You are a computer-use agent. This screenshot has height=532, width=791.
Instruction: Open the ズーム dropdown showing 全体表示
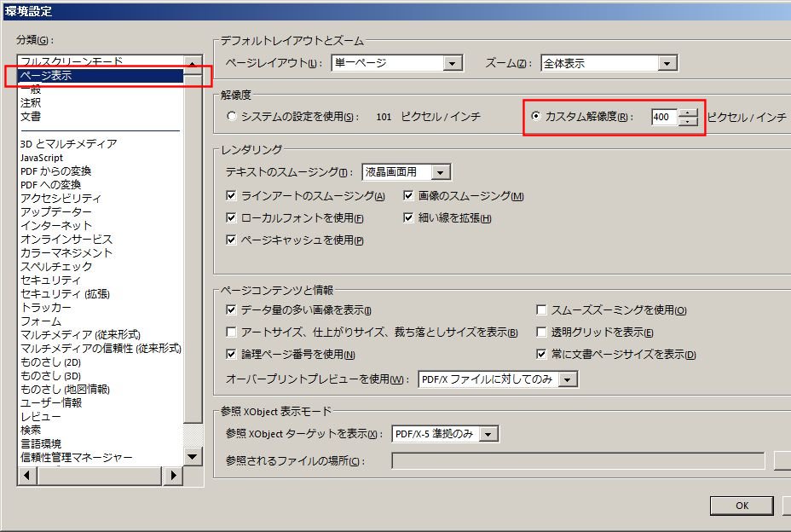click(x=667, y=64)
